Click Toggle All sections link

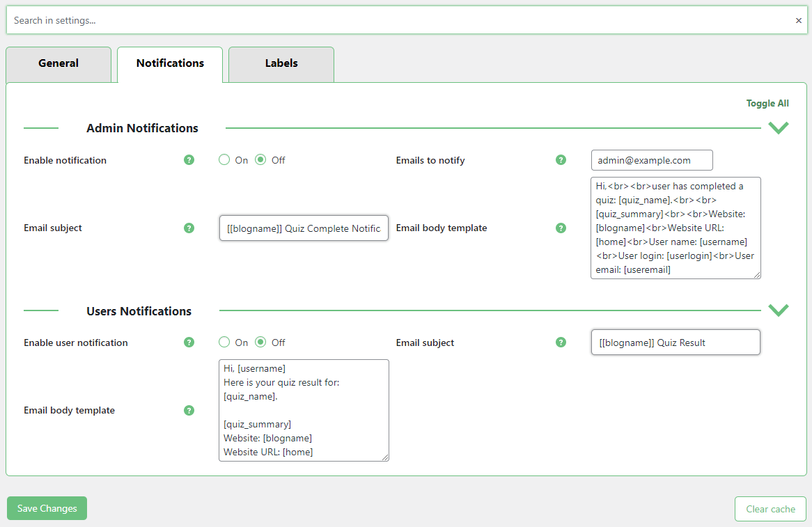(767, 103)
